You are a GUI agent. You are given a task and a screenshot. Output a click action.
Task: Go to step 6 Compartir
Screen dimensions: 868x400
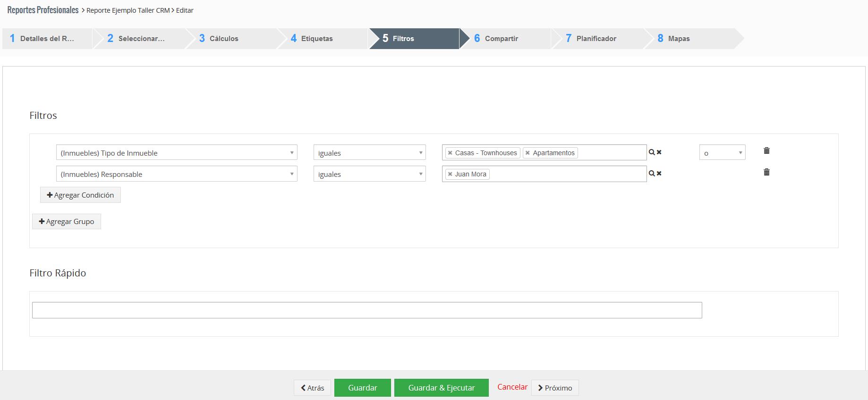[x=501, y=39]
